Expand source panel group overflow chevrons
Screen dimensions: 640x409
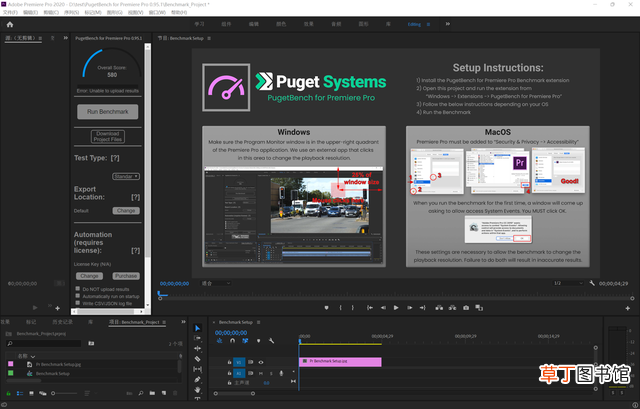pyautogui.click(x=65, y=38)
